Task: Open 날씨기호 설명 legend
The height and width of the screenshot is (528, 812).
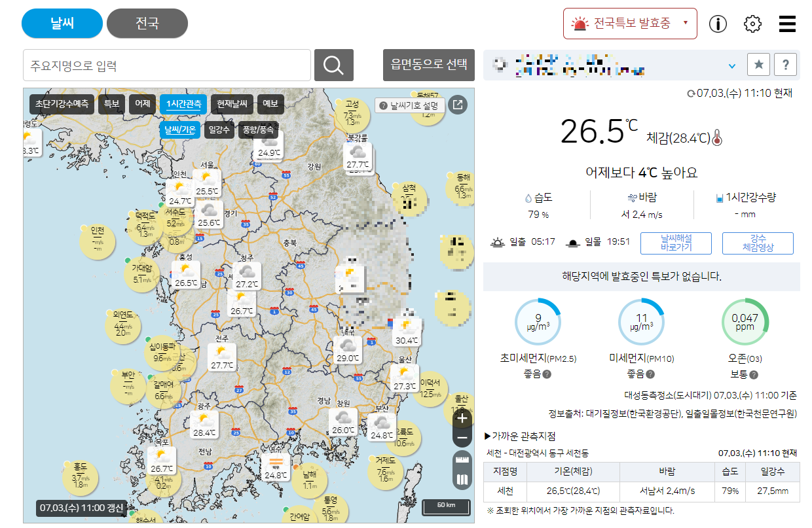Action: tap(411, 105)
